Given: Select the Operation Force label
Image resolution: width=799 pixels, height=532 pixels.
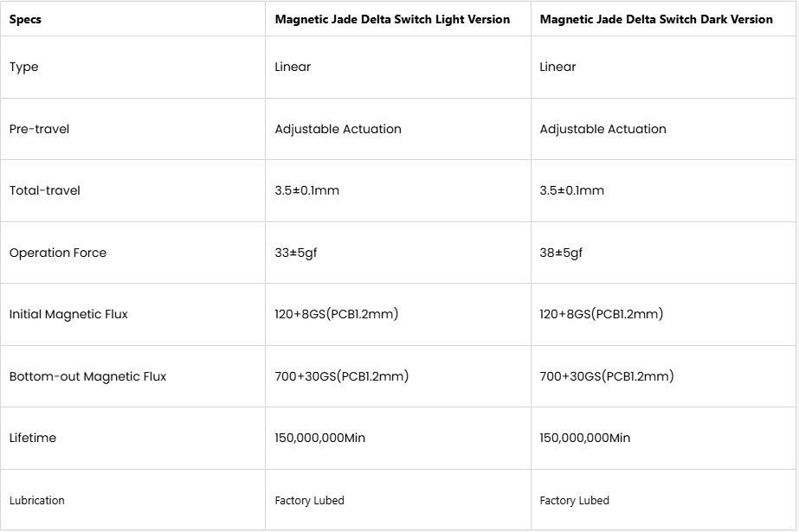Looking at the screenshot, I should coord(58,253).
